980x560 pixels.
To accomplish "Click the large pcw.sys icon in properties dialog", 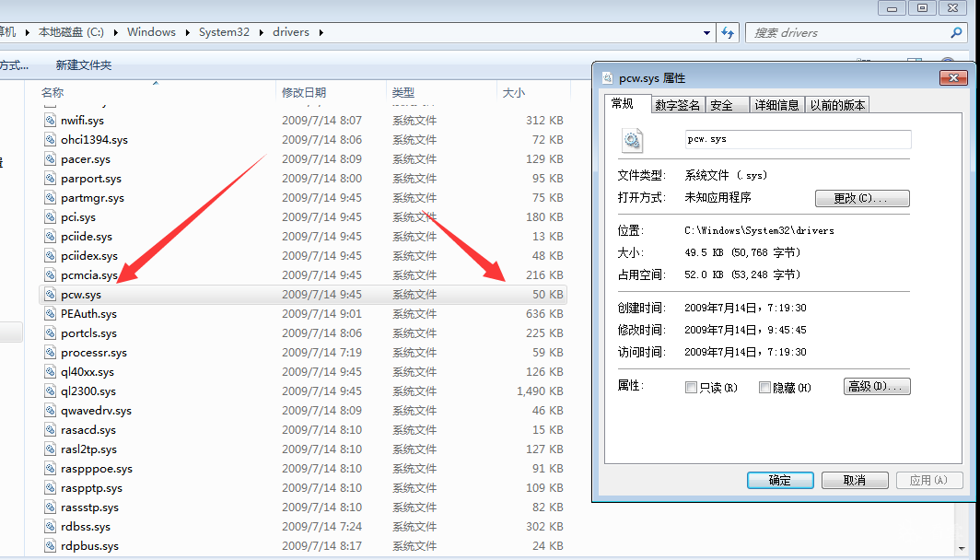I will 632,140.
